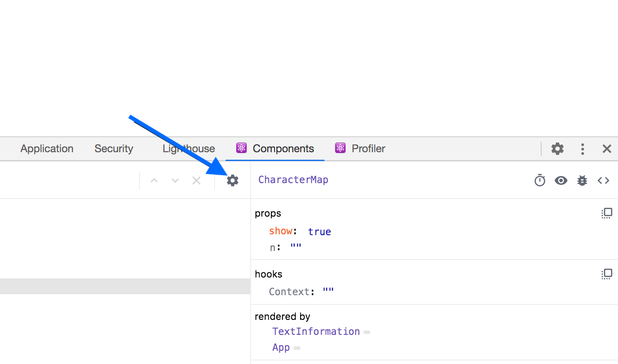Click the Context hook label
The height and width of the screenshot is (364, 618).
(x=290, y=292)
